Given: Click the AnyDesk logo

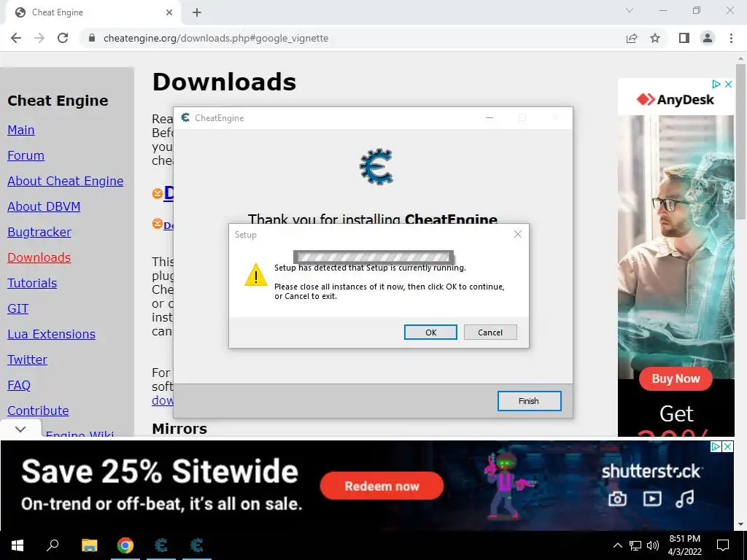Looking at the screenshot, I should click(x=676, y=99).
